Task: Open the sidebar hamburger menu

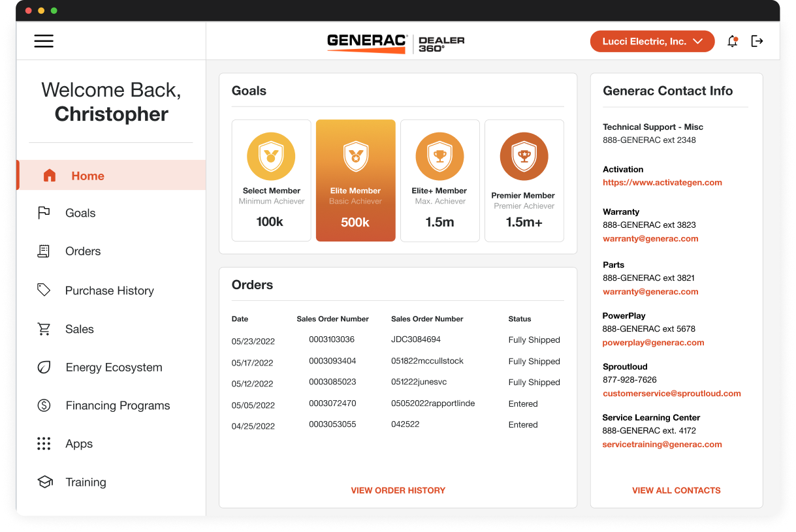Action: coord(44,40)
